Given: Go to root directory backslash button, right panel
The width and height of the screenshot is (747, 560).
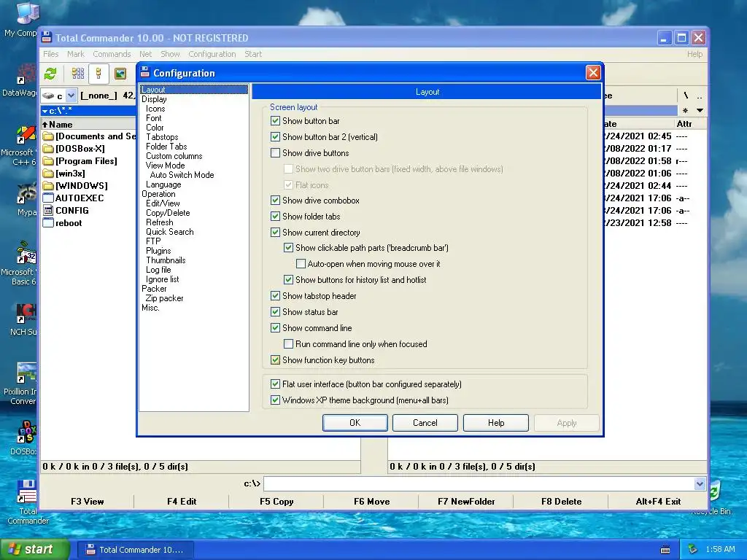Looking at the screenshot, I should pyautogui.click(x=686, y=96).
